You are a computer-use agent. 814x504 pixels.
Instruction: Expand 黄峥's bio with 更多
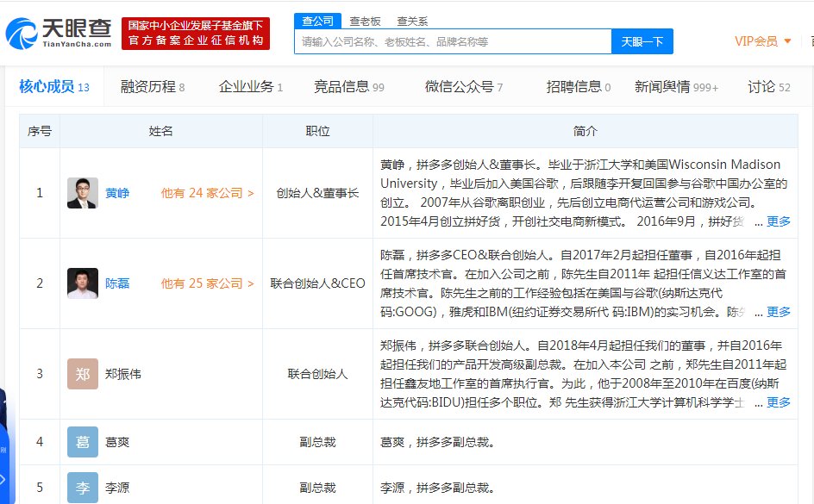[778, 221]
